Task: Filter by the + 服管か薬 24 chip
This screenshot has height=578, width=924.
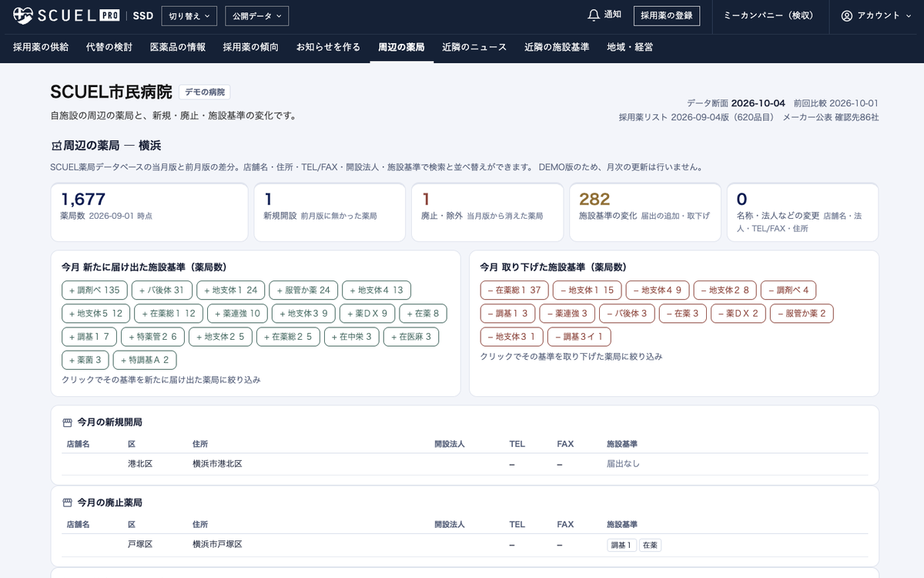Action: point(303,291)
